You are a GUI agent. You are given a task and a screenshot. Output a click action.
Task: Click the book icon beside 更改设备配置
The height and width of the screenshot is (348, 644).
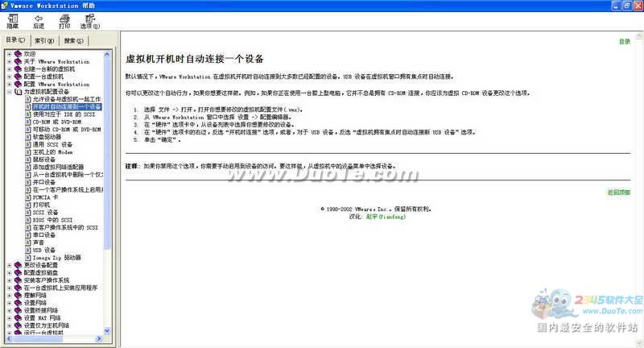(x=18, y=265)
